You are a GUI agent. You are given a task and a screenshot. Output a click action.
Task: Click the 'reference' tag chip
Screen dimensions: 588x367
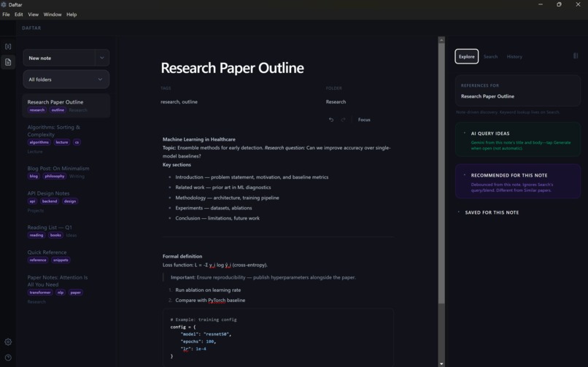(x=38, y=260)
